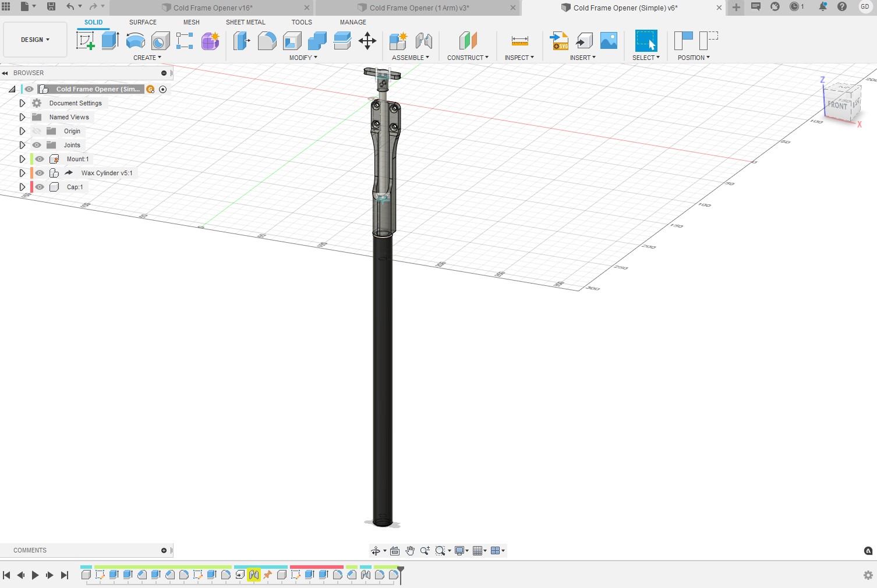Jump to the timeline beginning
The image size is (877, 588).
click(x=6, y=575)
